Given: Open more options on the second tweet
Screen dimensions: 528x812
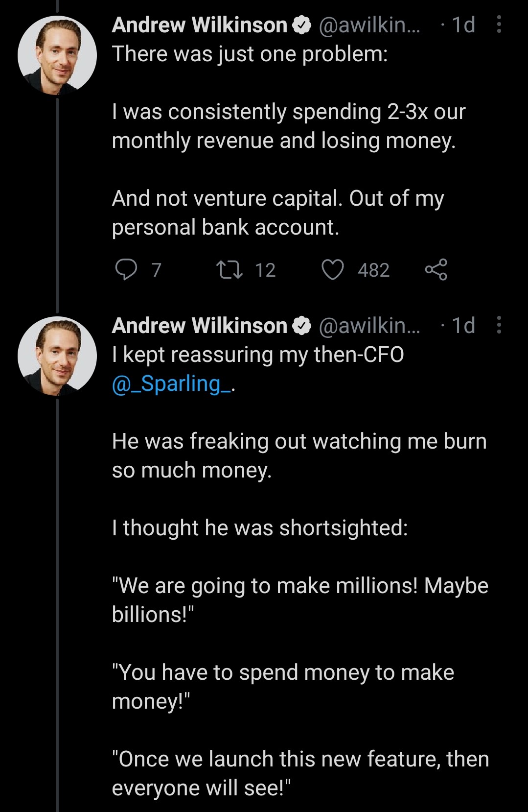Looking at the screenshot, I should (499, 325).
